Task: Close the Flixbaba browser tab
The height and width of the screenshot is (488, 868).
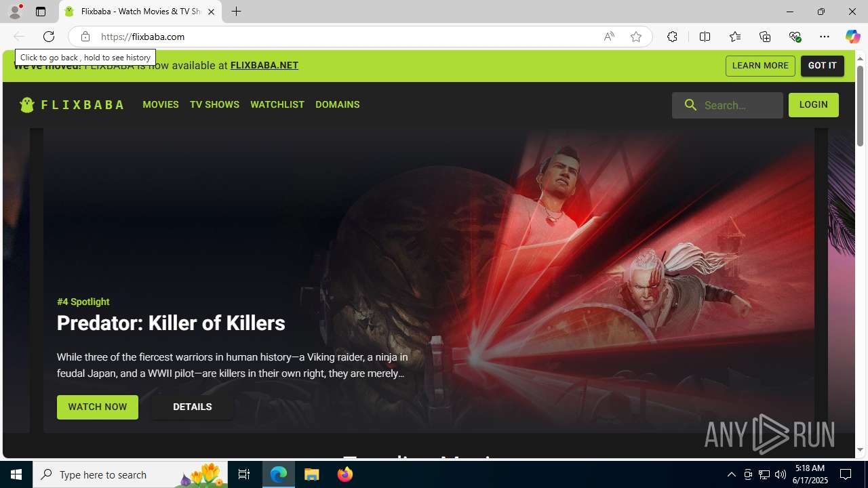Action: point(211,12)
